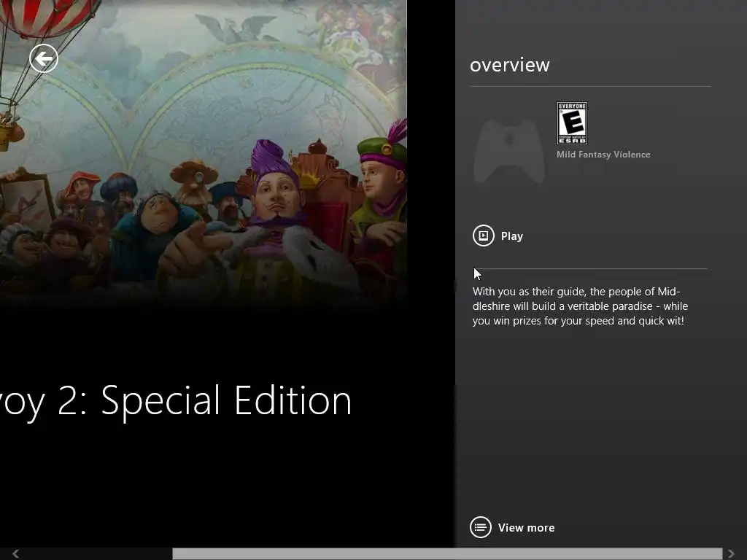The image size is (747, 560).
Task: Go back using the circled arrow
Action: pos(44,58)
